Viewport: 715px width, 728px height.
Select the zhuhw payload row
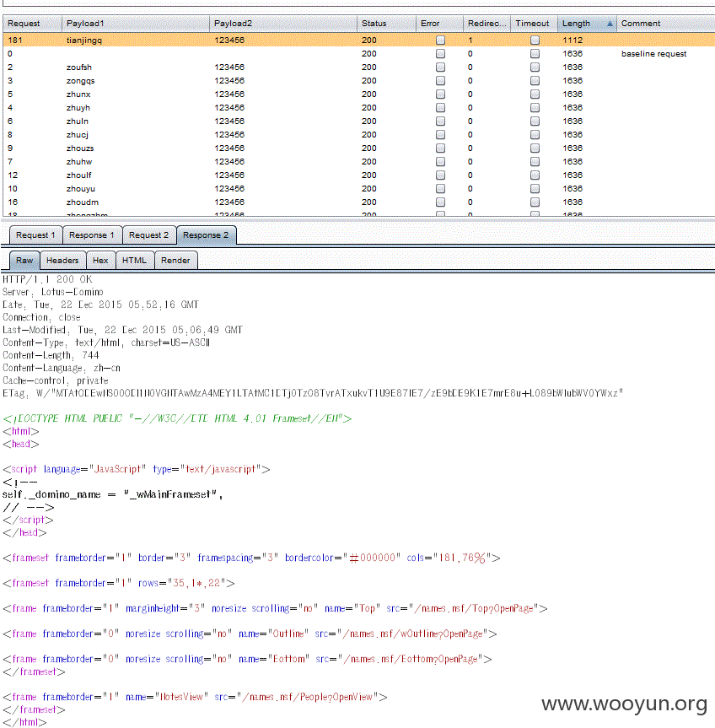(358, 162)
